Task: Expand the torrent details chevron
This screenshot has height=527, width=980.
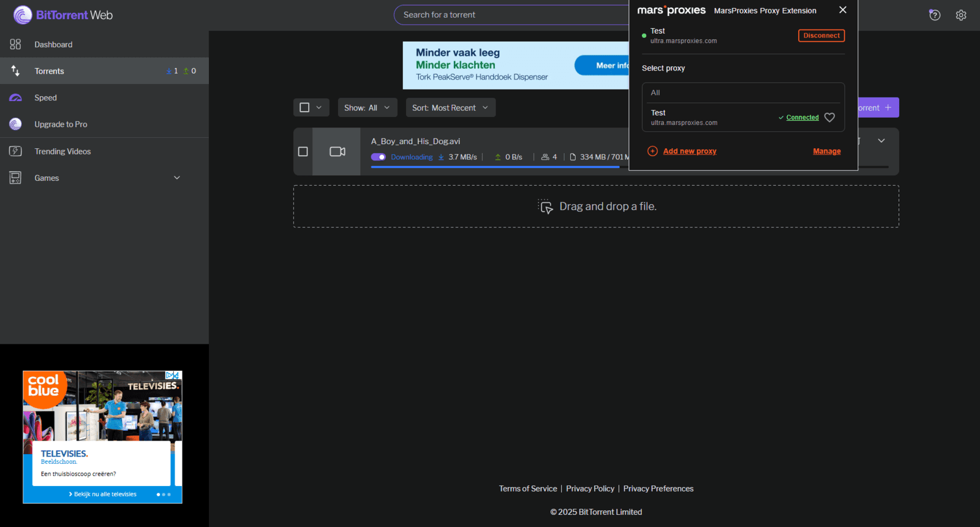Action: (x=881, y=141)
